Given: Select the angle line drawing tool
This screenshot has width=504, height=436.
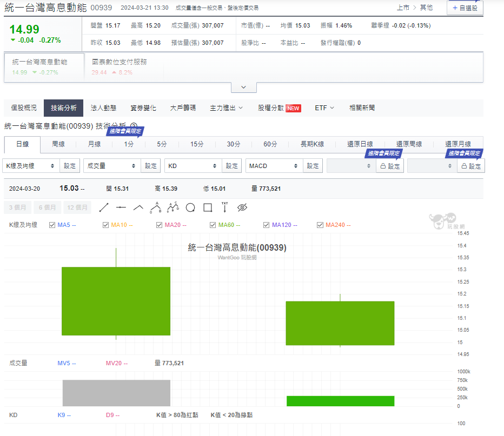Looking at the screenshot, I should point(138,207).
